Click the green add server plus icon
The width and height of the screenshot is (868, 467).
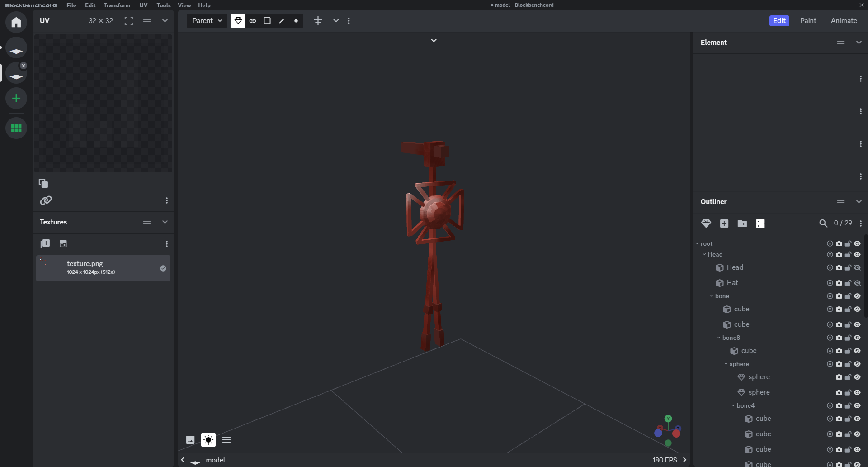point(16,98)
